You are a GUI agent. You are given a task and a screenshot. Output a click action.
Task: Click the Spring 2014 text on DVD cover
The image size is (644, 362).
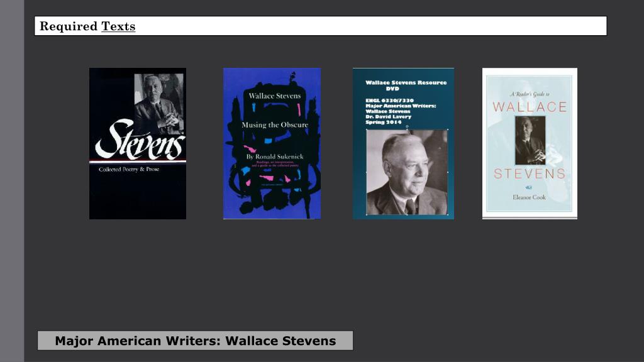pyautogui.click(x=384, y=122)
